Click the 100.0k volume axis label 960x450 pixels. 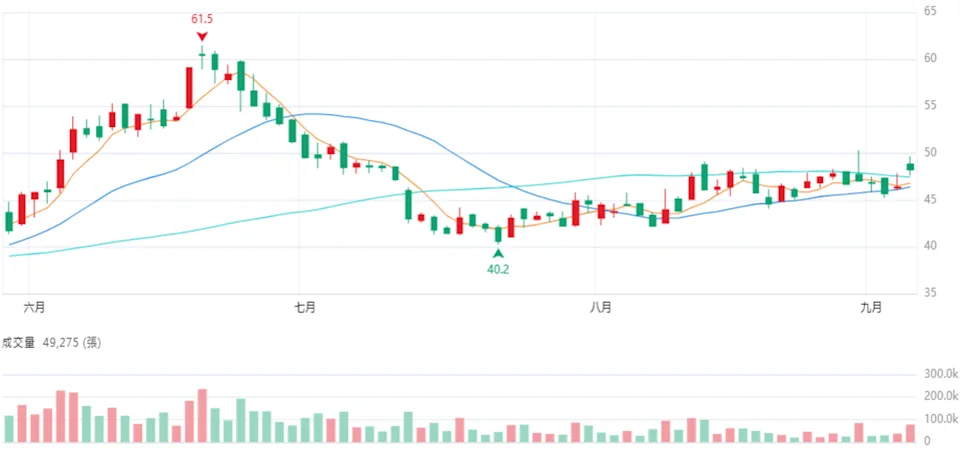tap(939, 418)
